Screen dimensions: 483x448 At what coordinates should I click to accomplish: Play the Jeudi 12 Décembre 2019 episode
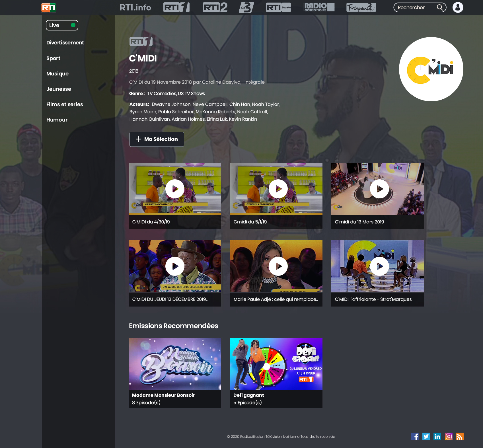(175, 266)
